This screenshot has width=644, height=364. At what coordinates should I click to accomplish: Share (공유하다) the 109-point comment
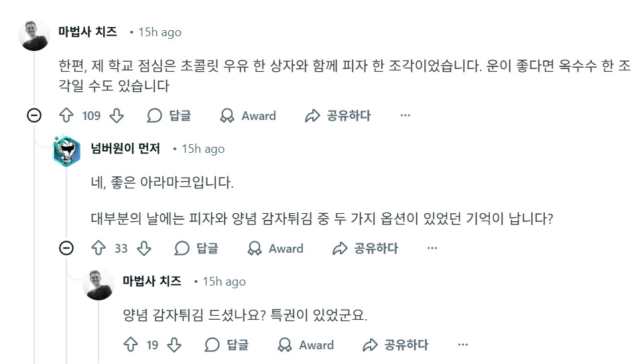pos(338,116)
